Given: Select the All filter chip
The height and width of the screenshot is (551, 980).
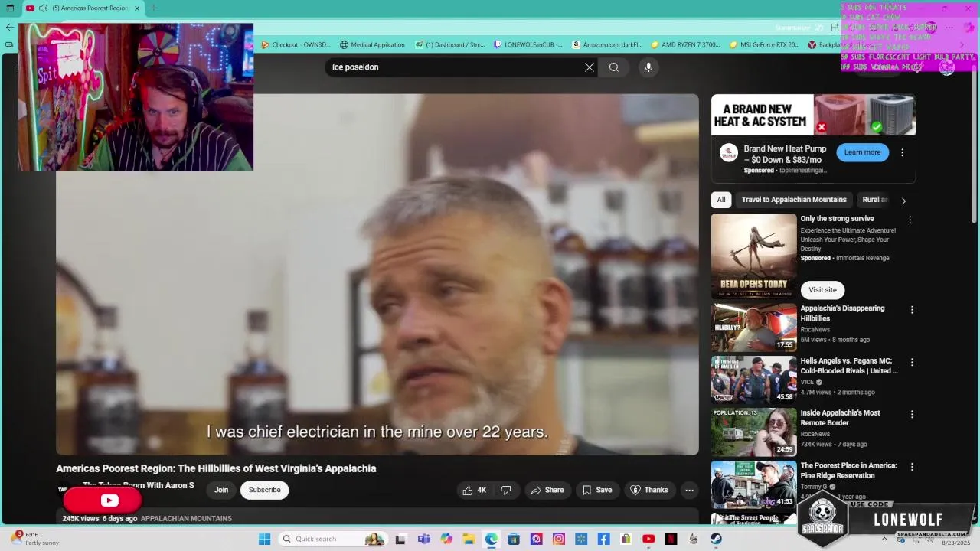Looking at the screenshot, I should point(720,200).
